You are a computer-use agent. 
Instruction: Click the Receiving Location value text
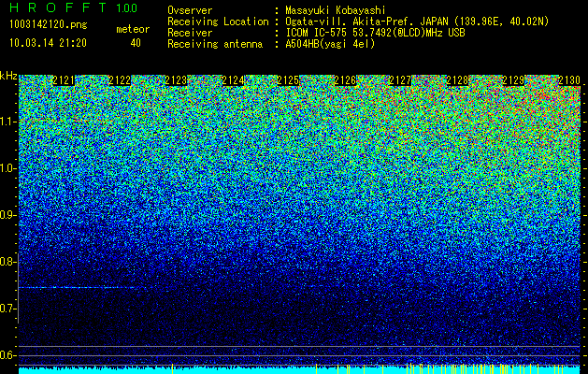coord(417,22)
